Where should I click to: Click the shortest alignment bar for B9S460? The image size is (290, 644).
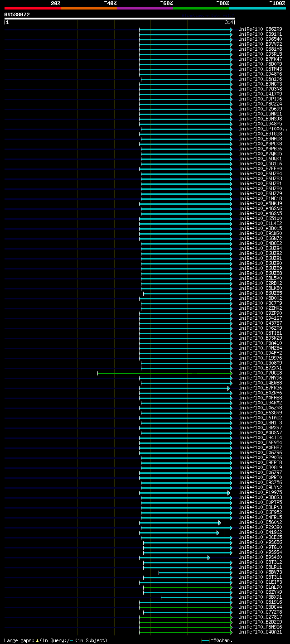pos(174,557)
